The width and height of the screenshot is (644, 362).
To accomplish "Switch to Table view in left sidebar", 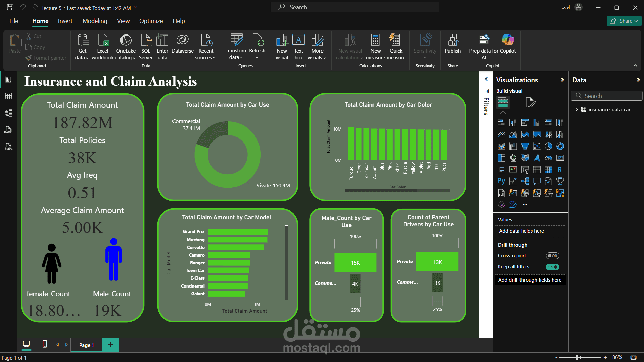I will point(9,96).
